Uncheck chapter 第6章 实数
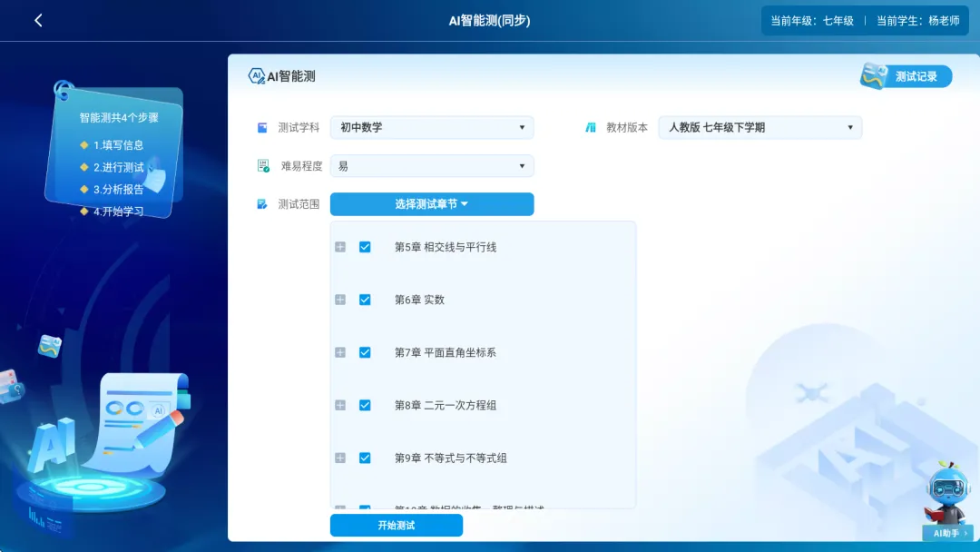Screen dimensions: 980x552 click(365, 300)
